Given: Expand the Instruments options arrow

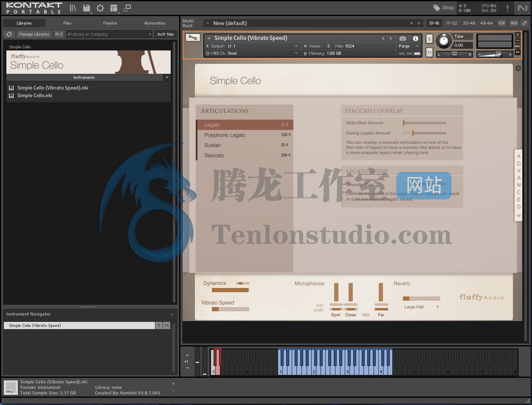Looking at the screenshot, I should 167,78.
